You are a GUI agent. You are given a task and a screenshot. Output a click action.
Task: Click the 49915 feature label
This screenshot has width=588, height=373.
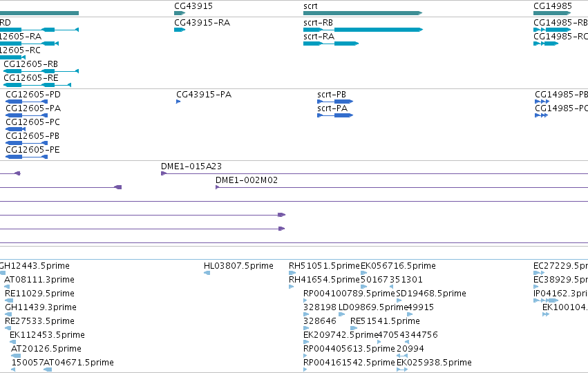(x=421, y=307)
